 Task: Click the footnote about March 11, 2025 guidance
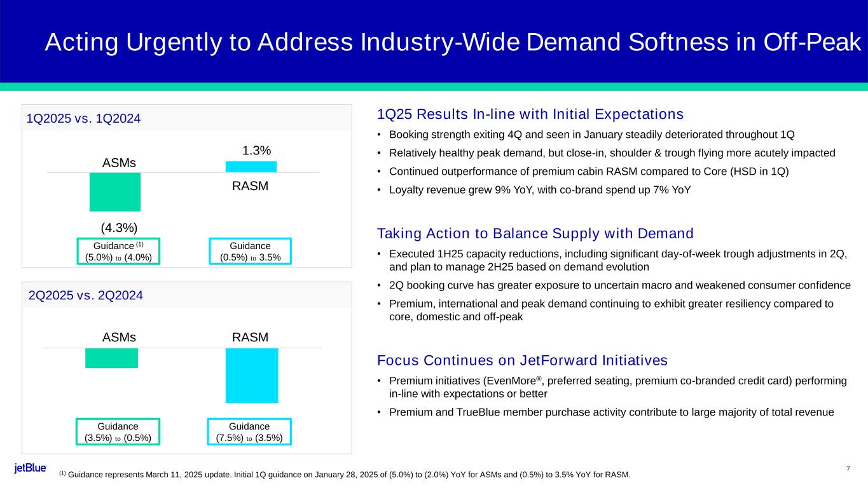click(x=345, y=474)
